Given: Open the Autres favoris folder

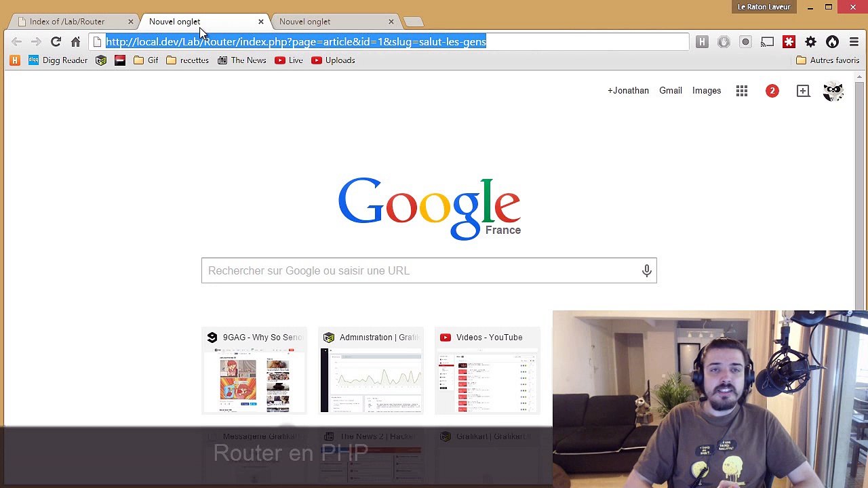Looking at the screenshot, I should (828, 60).
